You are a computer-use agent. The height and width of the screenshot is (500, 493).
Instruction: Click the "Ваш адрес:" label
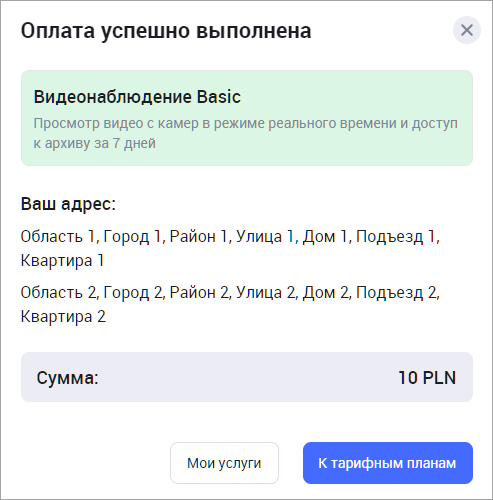point(68,204)
